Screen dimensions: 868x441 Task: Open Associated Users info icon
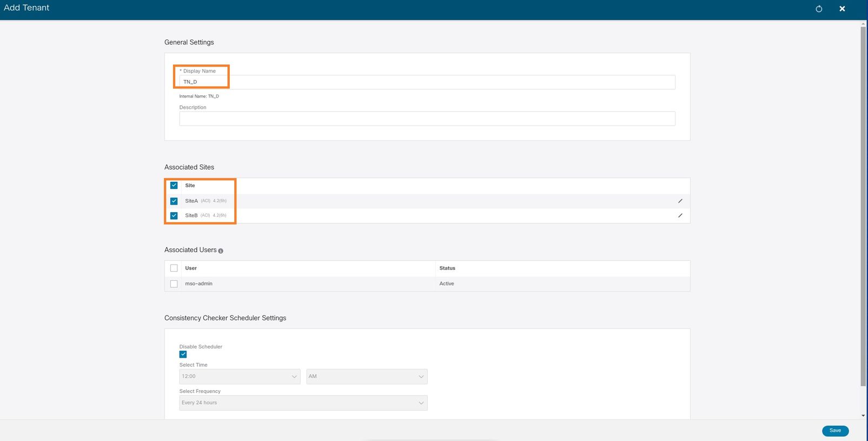pyautogui.click(x=221, y=251)
